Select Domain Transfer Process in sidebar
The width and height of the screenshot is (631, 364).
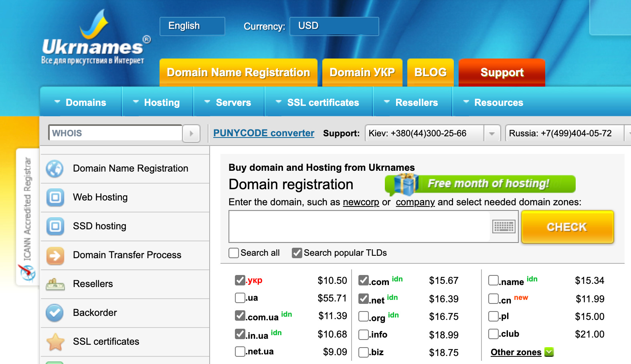(x=125, y=255)
